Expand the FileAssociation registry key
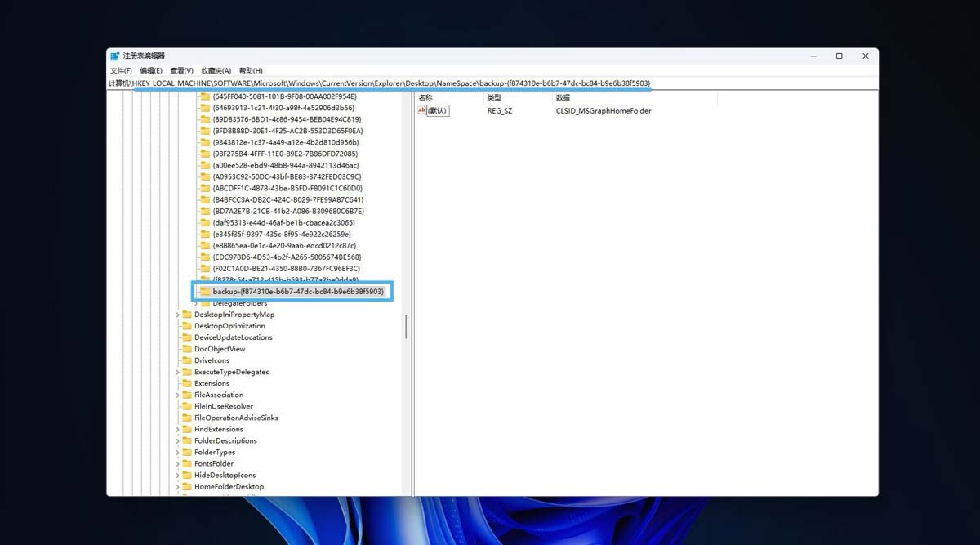 tap(176, 395)
